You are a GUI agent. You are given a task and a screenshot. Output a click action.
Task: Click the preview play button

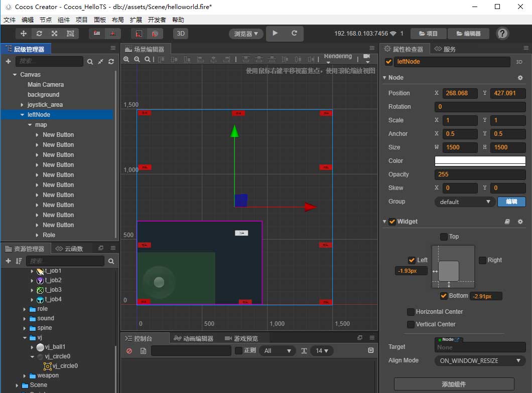point(275,34)
